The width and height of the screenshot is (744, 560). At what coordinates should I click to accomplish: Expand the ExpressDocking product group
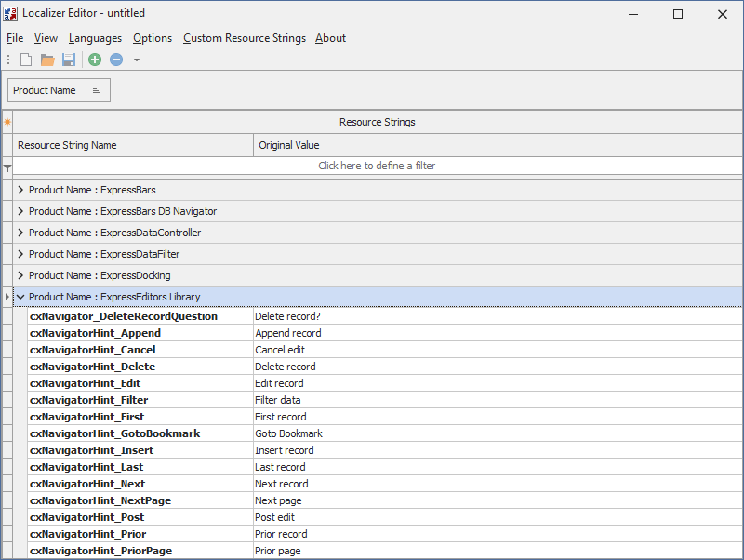tap(20, 275)
